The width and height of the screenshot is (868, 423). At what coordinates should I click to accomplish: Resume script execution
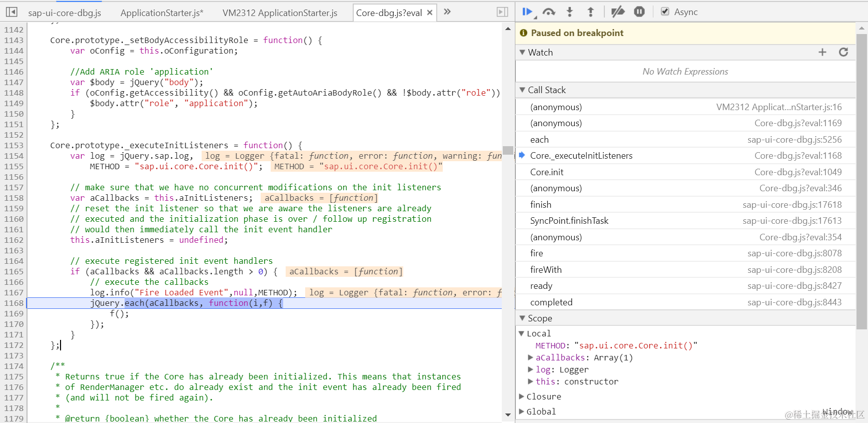pos(527,12)
